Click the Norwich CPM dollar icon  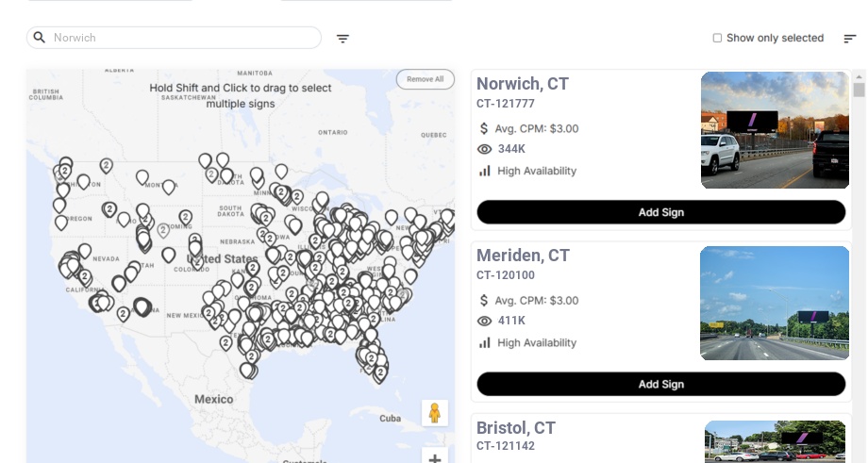tap(485, 128)
